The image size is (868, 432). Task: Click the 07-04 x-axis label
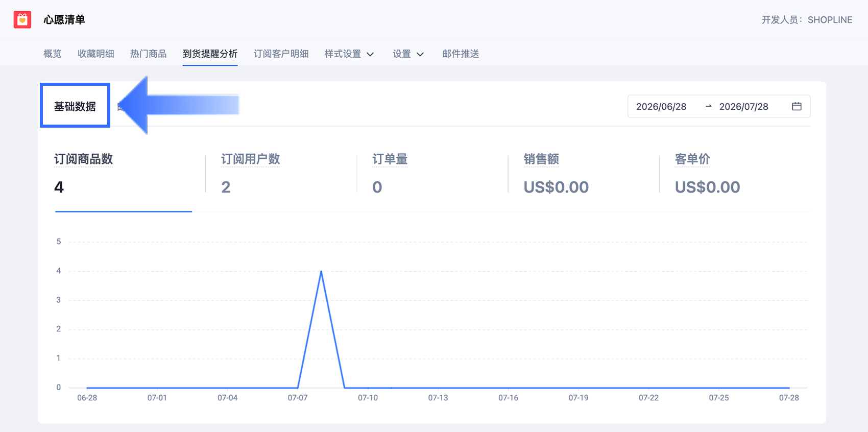[x=227, y=398]
